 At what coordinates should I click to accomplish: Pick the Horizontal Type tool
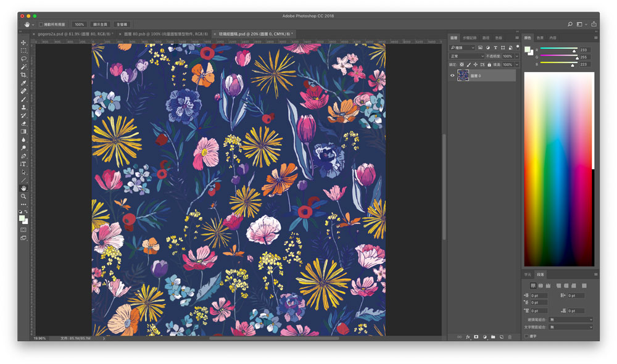coord(23,164)
